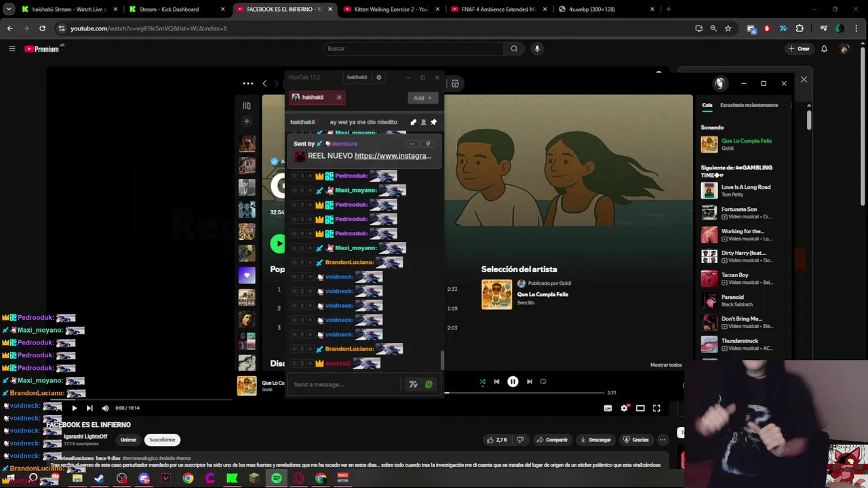Open KickTalk settings gear icon
The height and width of the screenshot is (488, 868).
point(379,77)
